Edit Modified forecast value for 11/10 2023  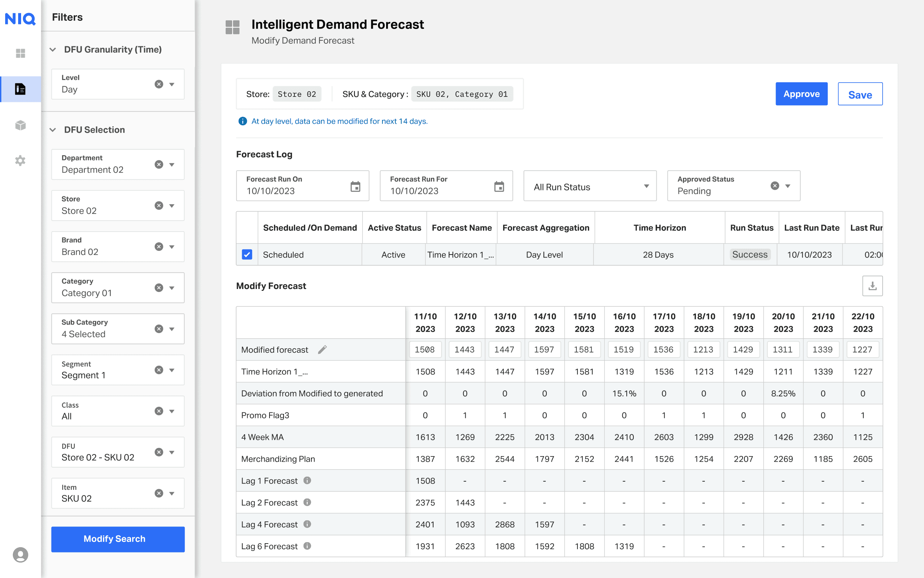point(425,349)
